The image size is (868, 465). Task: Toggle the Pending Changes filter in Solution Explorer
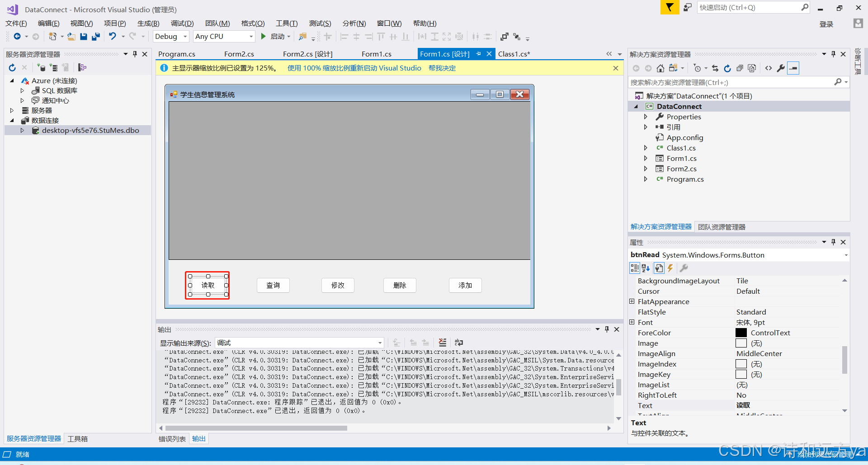point(698,68)
